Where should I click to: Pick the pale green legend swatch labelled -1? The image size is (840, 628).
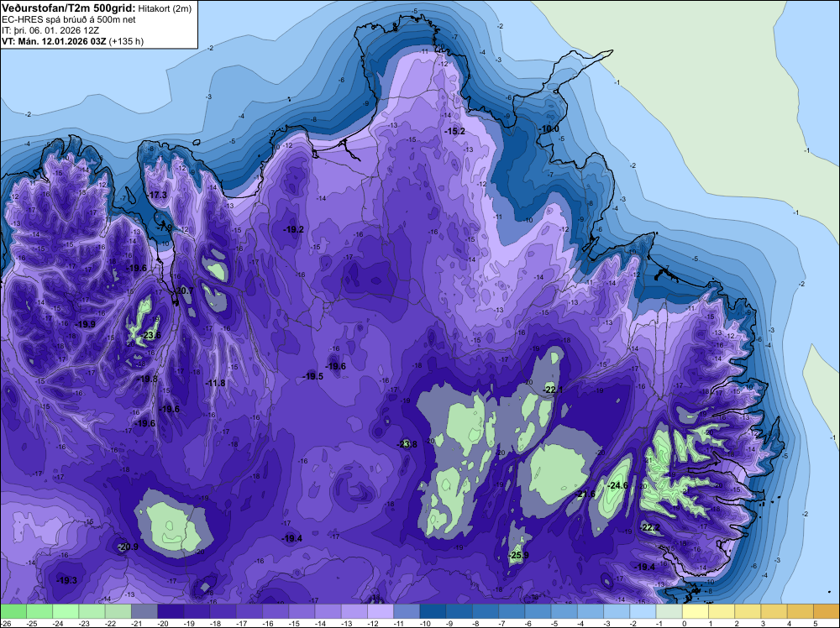pos(669,611)
